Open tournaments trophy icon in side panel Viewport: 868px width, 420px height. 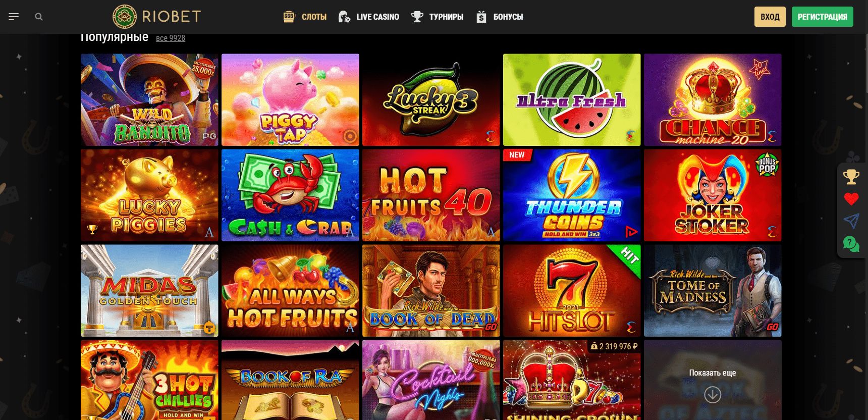pyautogui.click(x=851, y=177)
